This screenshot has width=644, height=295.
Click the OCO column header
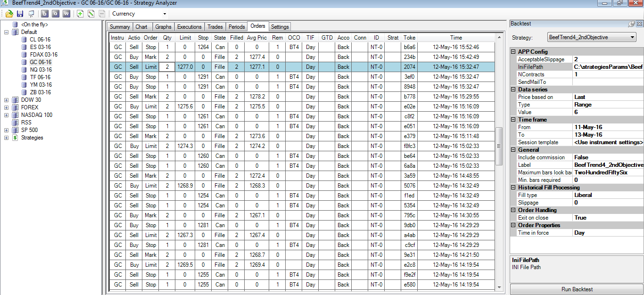(x=294, y=37)
